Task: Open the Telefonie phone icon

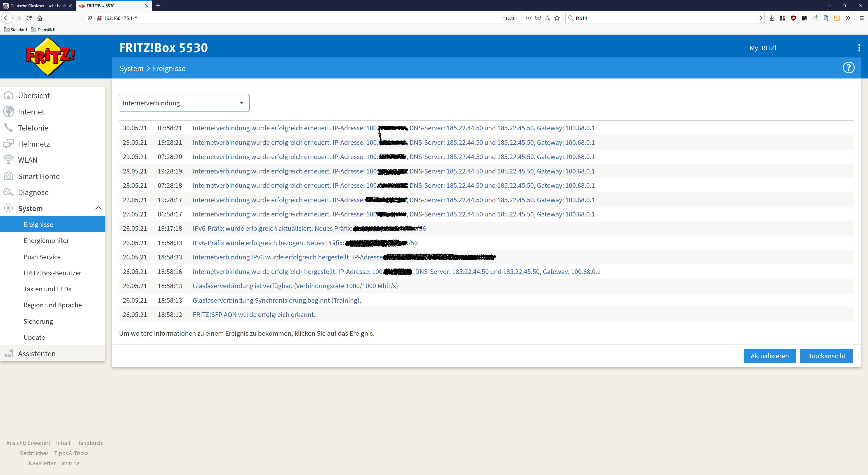Action: (x=8, y=128)
